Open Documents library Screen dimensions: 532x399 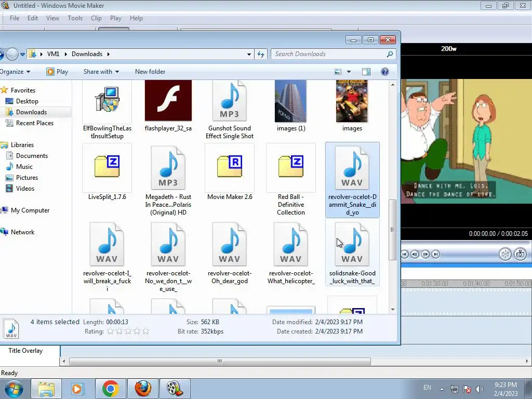pyautogui.click(x=32, y=156)
